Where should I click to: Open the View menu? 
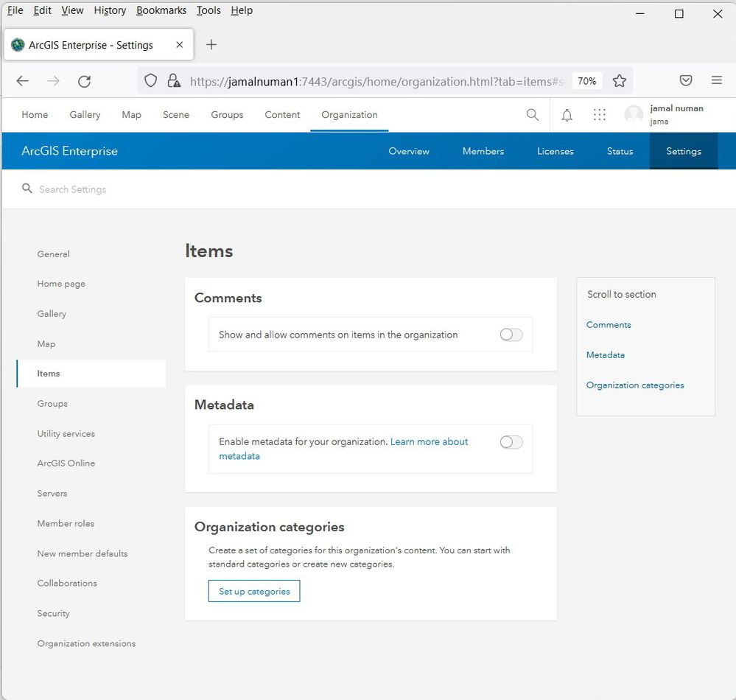click(72, 10)
